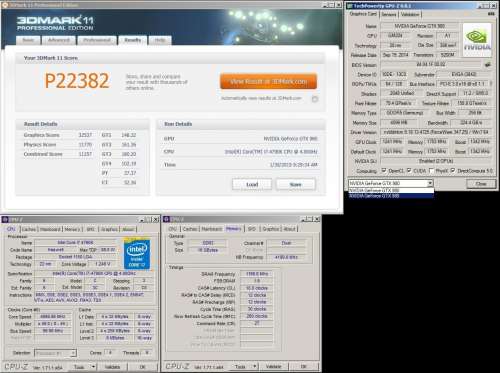500x373 pixels.
Task: Click the GPU-Z screenshot camera icon
Action: 491,14
